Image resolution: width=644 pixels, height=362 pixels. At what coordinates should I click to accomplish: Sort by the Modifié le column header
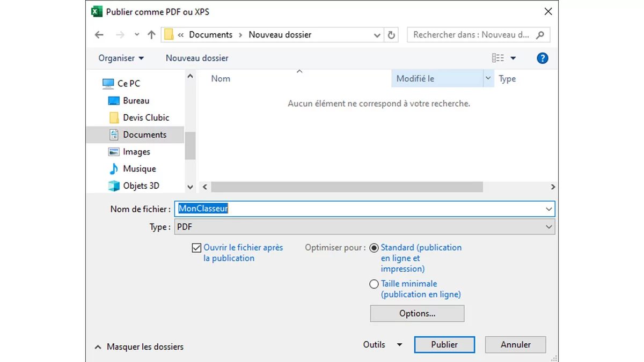[437, 79]
